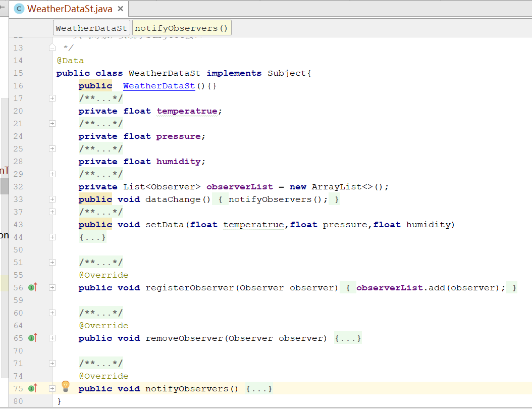Click the observerList field name on line 32
Screen dimensions: 532x409
tap(239, 187)
